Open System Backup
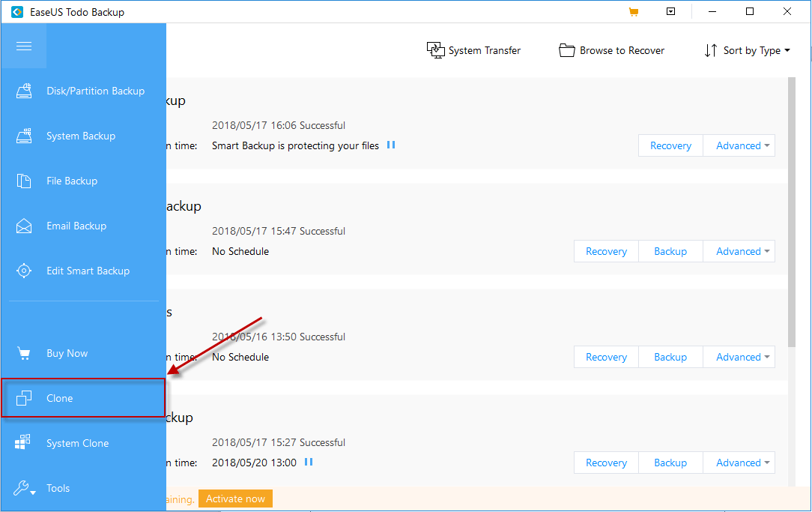 pos(83,136)
